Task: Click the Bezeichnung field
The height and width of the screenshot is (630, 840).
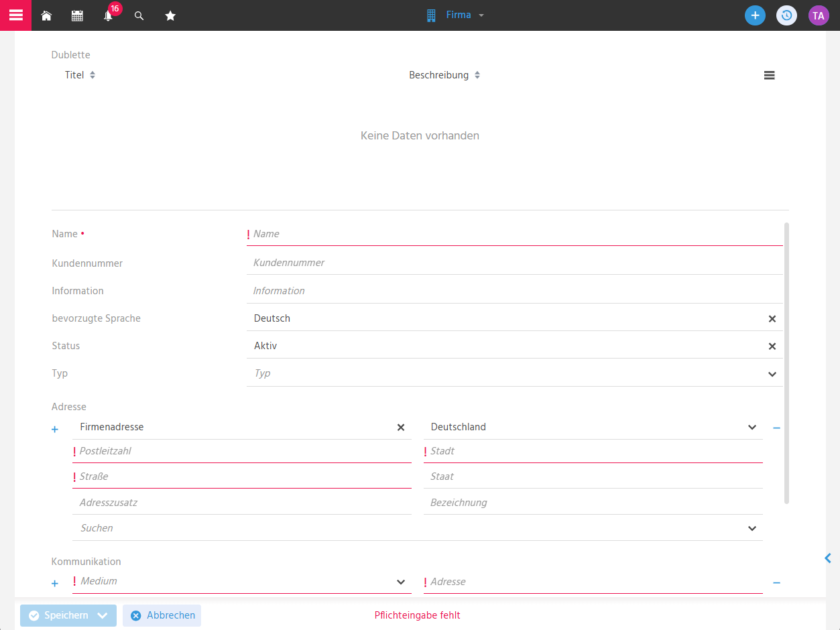Action: [593, 503]
